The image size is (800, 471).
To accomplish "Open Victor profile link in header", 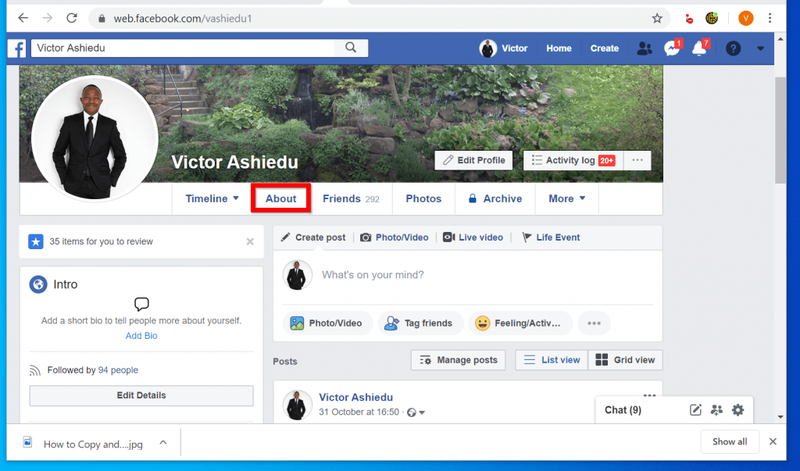I will click(504, 48).
